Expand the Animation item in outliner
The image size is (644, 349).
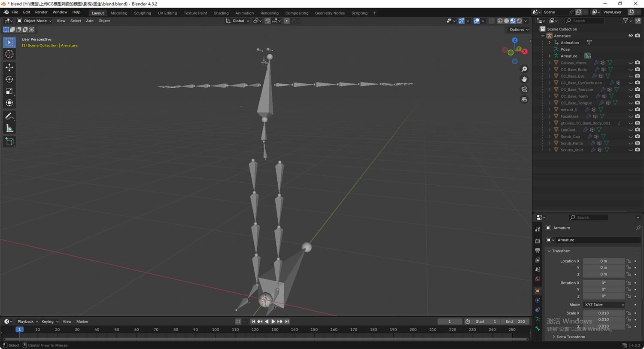pyautogui.click(x=549, y=43)
